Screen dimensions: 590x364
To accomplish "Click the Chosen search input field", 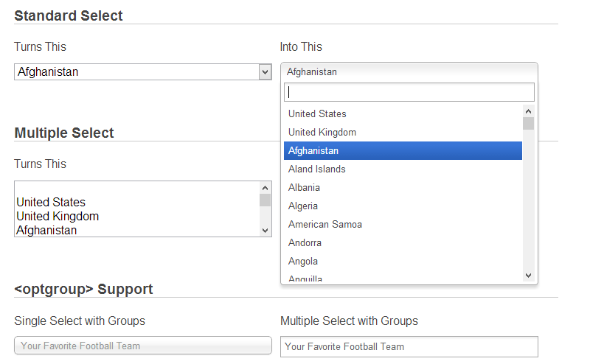I will click(409, 92).
